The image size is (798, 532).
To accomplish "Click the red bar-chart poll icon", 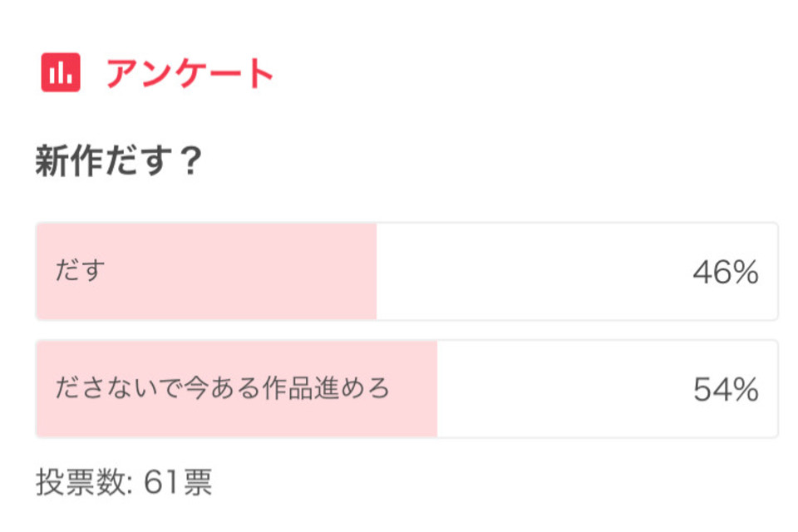I will [x=61, y=72].
